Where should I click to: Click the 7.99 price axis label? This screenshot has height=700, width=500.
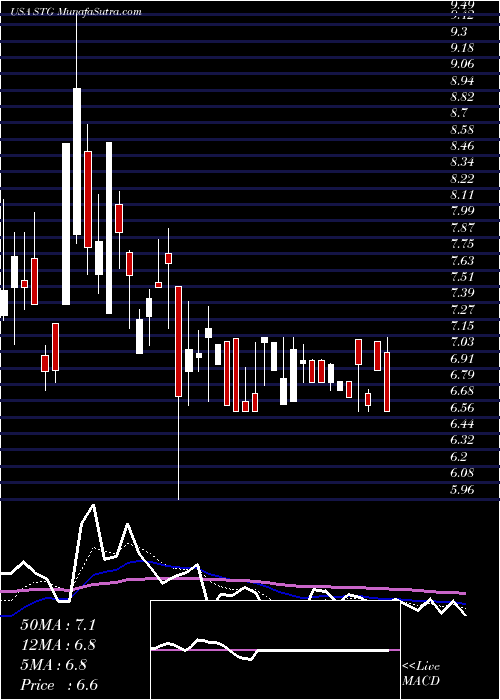click(462, 211)
